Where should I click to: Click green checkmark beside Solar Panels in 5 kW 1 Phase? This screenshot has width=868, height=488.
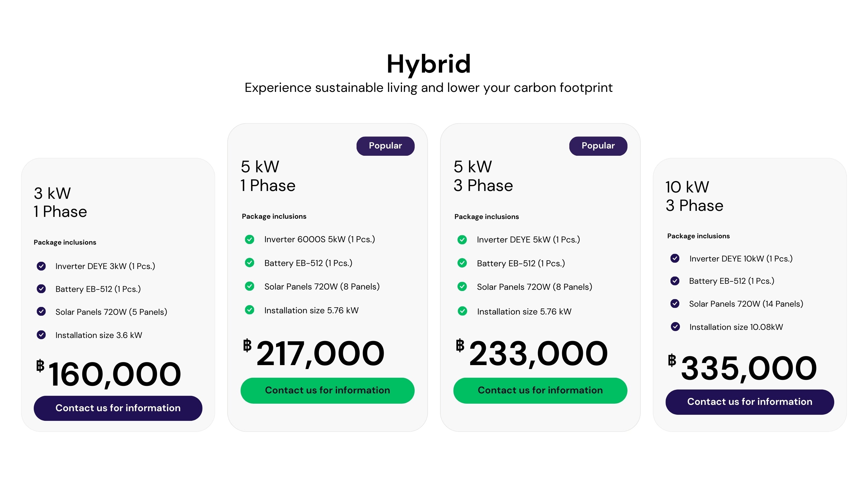click(x=249, y=286)
